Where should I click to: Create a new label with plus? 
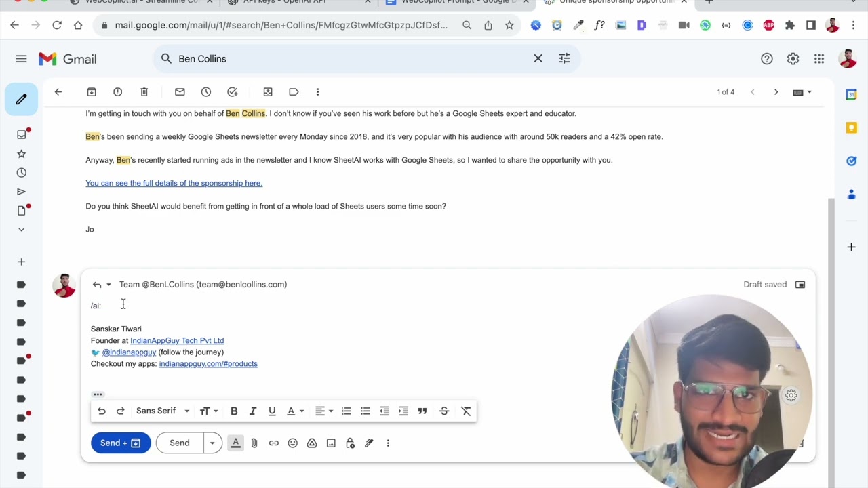pyautogui.click(x=21, y=262)
